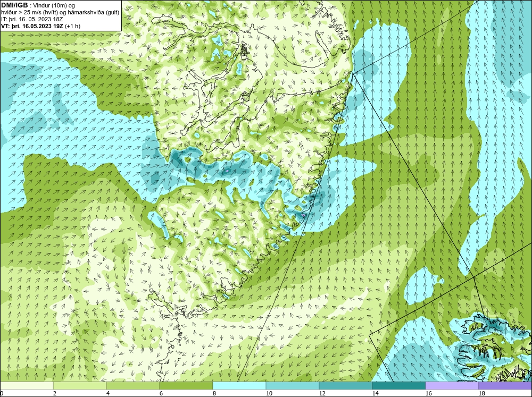Select the light cyan 8–10 m/s legend swatch

[239, 385]
